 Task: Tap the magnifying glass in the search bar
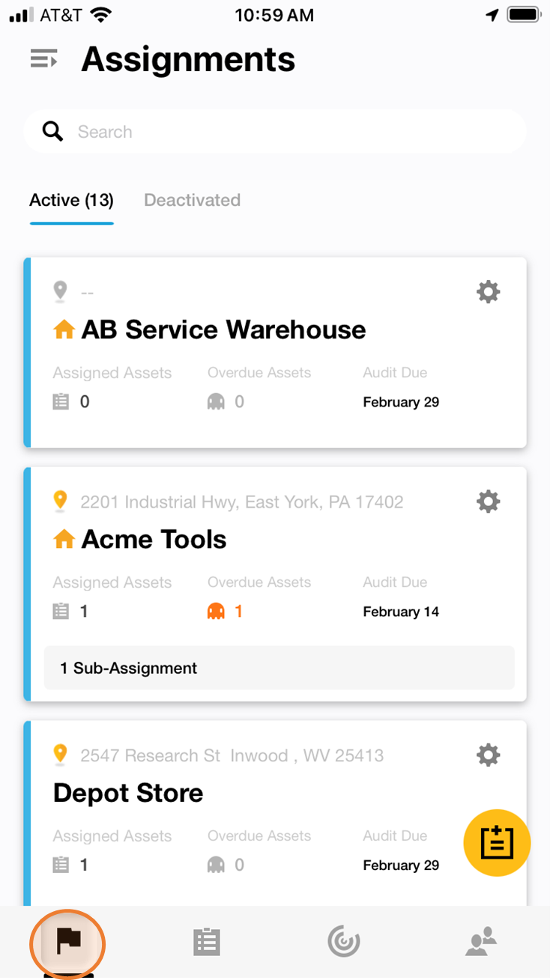pos(52,131)
